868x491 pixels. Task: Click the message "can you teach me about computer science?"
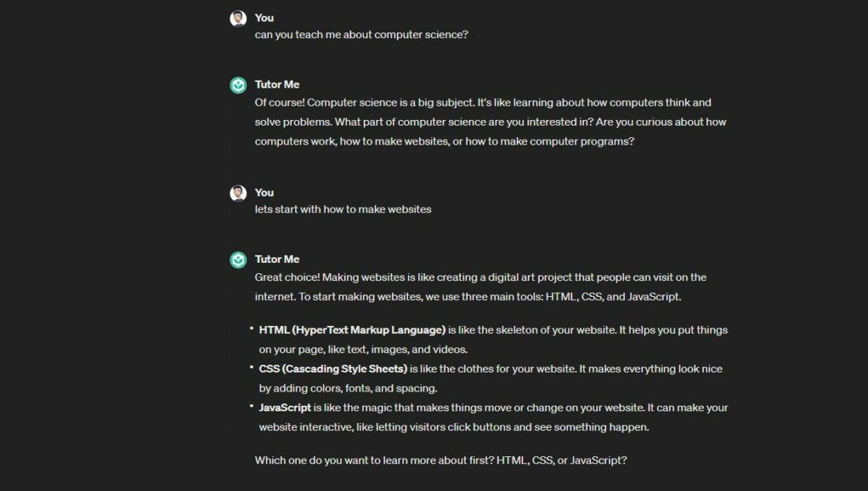[361, 35]
